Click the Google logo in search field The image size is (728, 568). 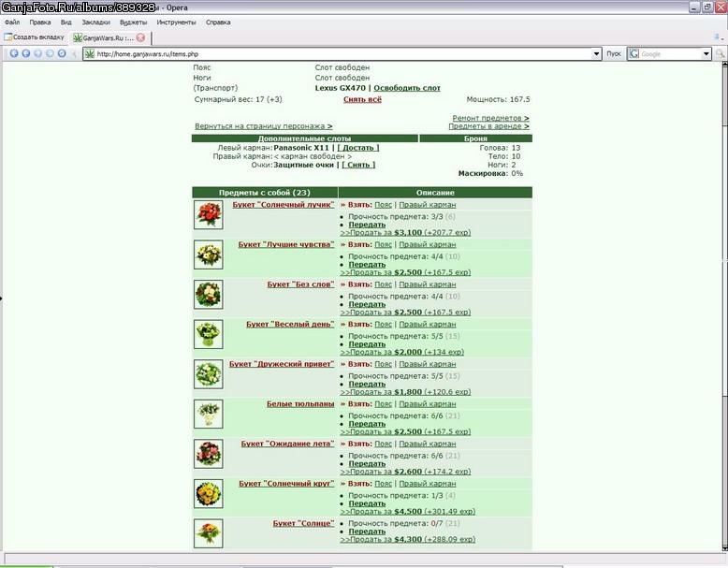pyautogui.click(x=634, y=54)
